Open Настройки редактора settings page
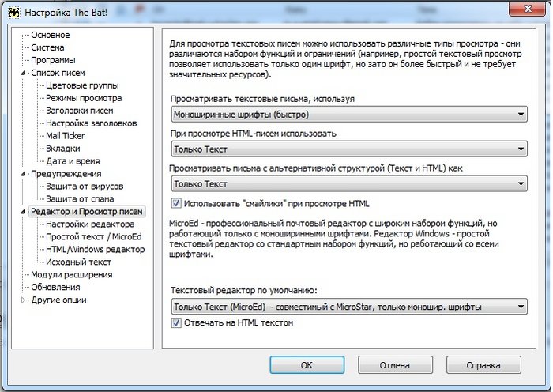553x392 pixels. (x=90, y=224)
